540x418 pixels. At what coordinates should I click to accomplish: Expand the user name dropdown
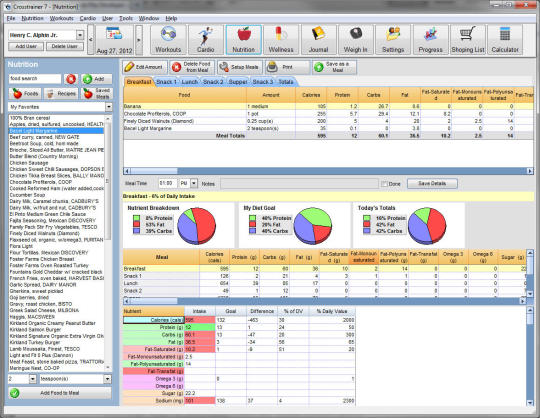pyautogui.click(x=80, y=35)
